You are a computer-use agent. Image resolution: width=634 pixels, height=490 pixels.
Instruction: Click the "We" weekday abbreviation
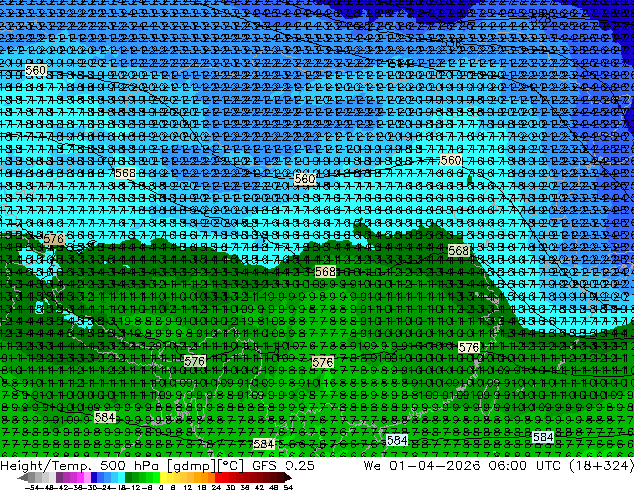[372, 466]
